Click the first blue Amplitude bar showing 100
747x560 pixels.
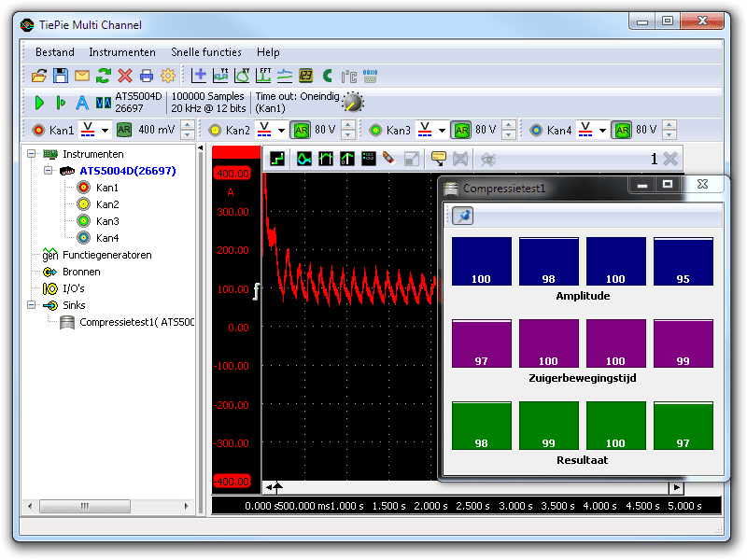point(482,261)
